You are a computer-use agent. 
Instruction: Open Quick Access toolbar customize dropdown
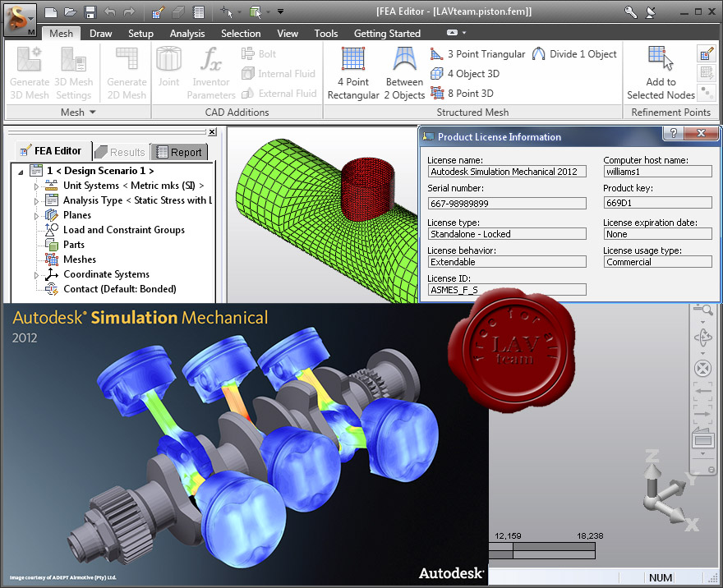280,12
